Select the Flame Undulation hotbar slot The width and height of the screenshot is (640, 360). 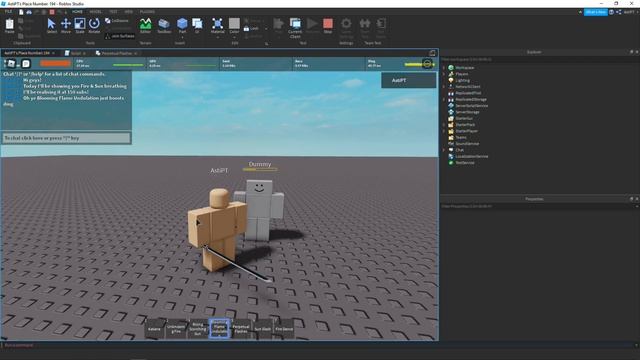(219, 329)
